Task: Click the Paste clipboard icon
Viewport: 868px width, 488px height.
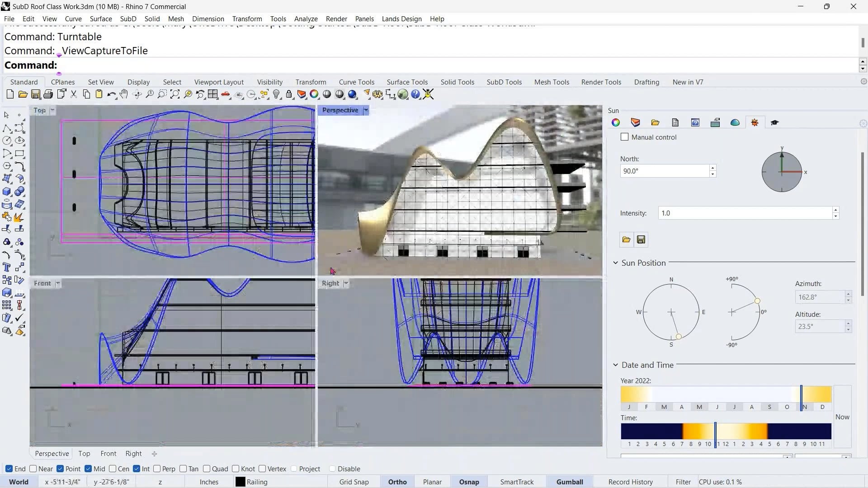Action: coord(99,94)
